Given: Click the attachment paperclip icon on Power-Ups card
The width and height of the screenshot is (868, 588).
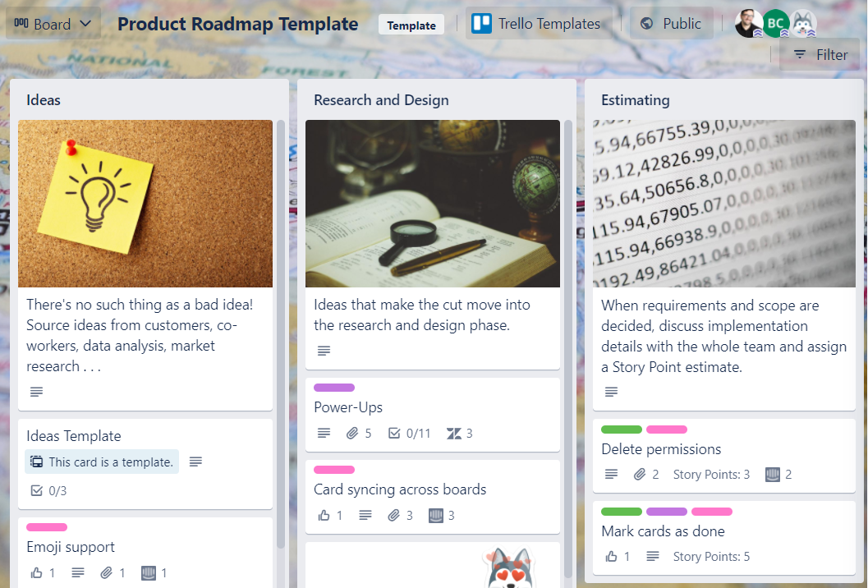Looking at the screenshot, I should [x=352, y=434].
